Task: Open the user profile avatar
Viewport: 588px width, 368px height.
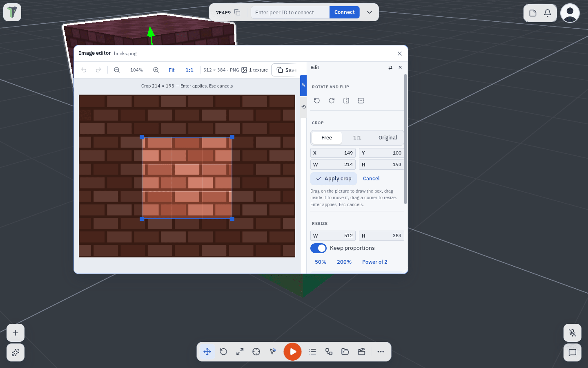Action: tap(570, 13)
